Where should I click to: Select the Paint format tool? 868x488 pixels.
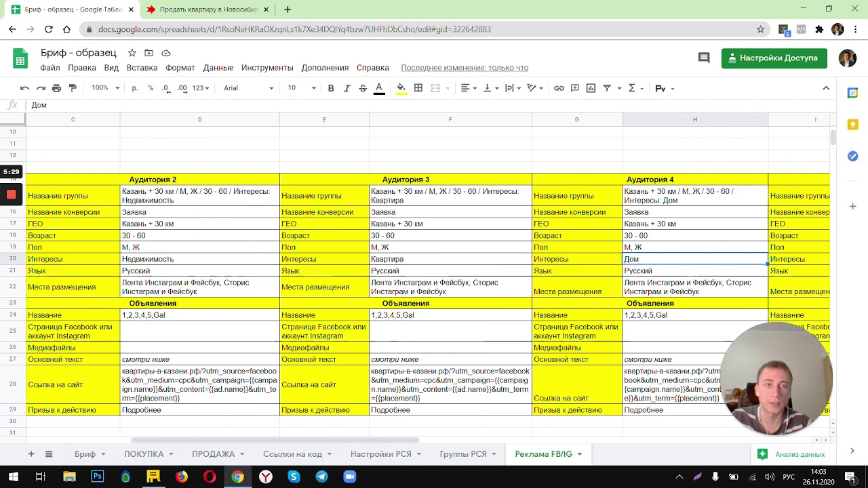pyautogui.click(x=73, y=88)
